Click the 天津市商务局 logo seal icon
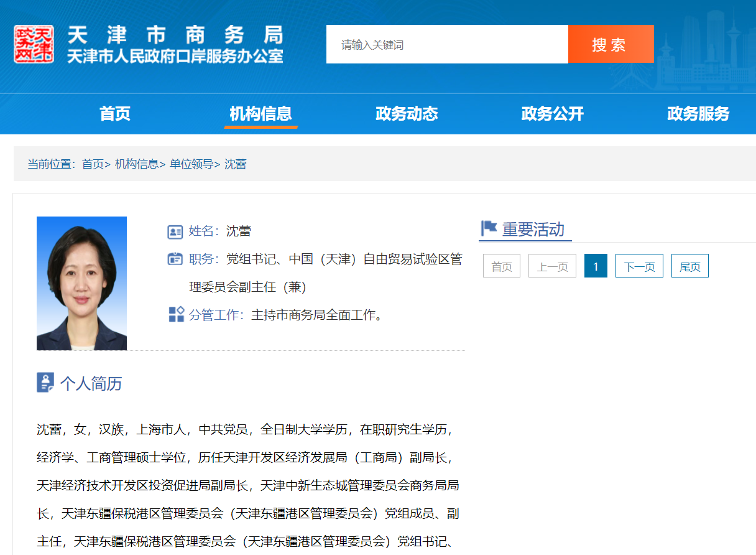This screenshot has height=555, width=756. pos(32,44)
